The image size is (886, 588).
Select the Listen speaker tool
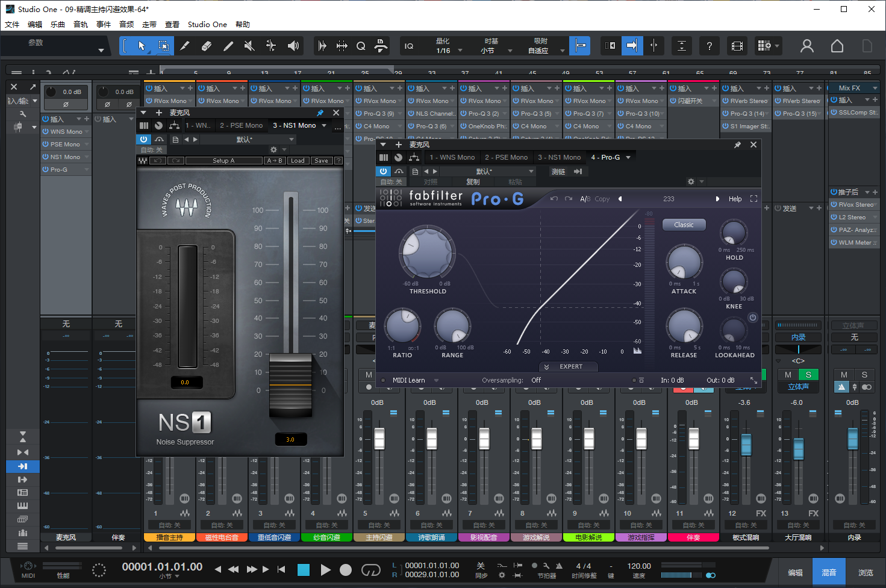(x=293, y=46)
